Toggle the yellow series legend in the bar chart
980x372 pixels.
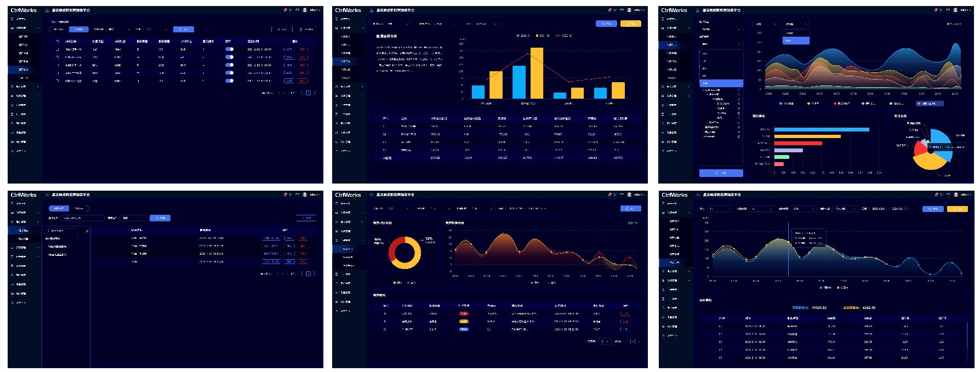(543, 36)
